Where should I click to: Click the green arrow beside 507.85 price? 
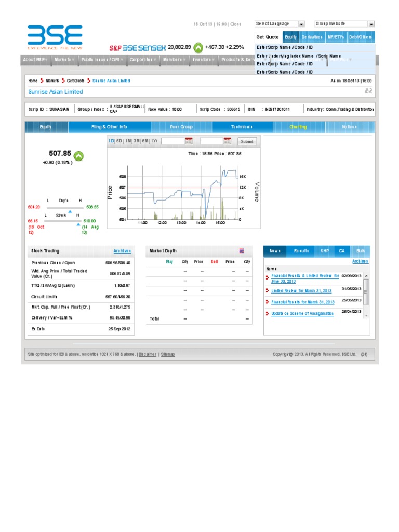(x=79, y=156)
